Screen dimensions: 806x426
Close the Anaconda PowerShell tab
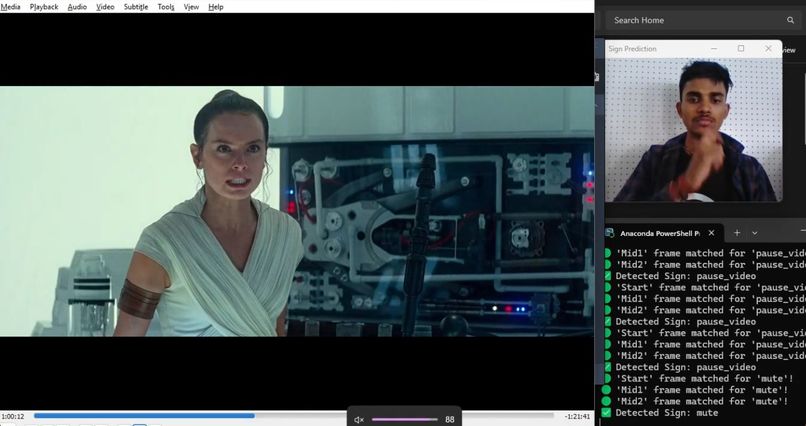711,233
